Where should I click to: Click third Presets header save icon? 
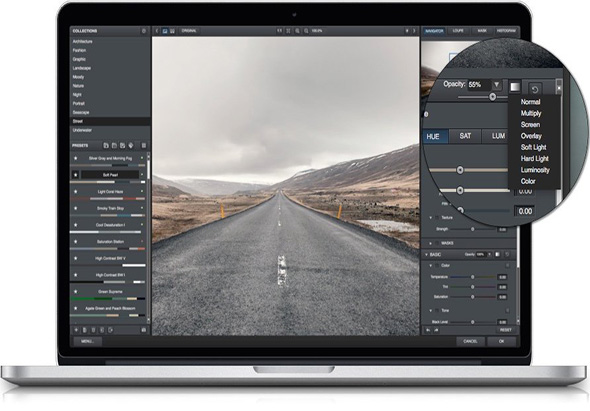(x=123, y=145)
